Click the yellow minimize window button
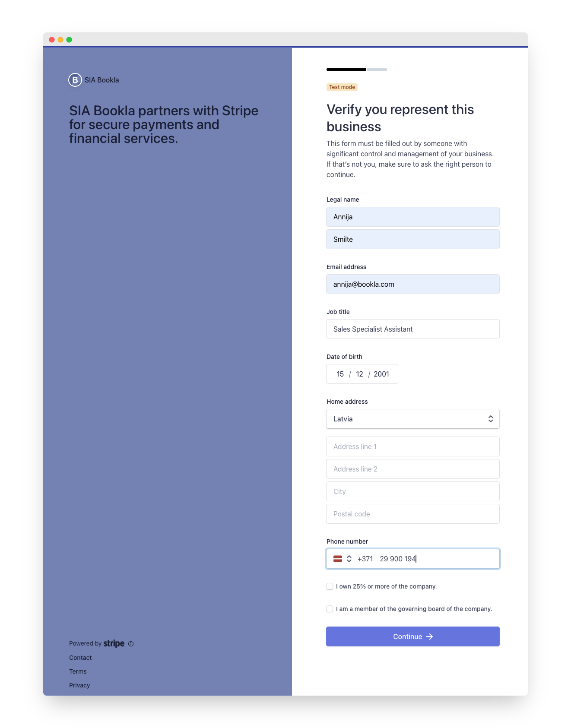 coord(60,40)
